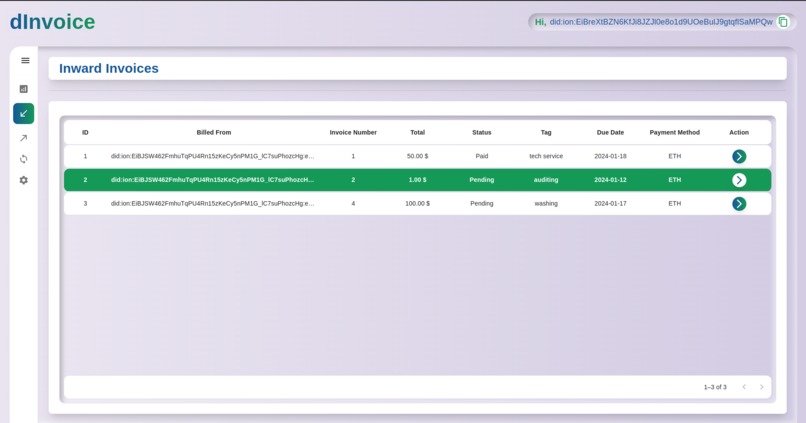This screenshot has height=423, width=806.
Task: Click invoice number 4 cell
Action: tap(353, 204)
